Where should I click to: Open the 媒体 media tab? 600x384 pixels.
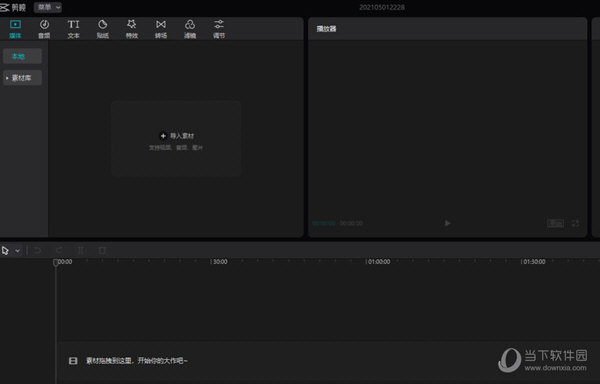tap(15, 29)
